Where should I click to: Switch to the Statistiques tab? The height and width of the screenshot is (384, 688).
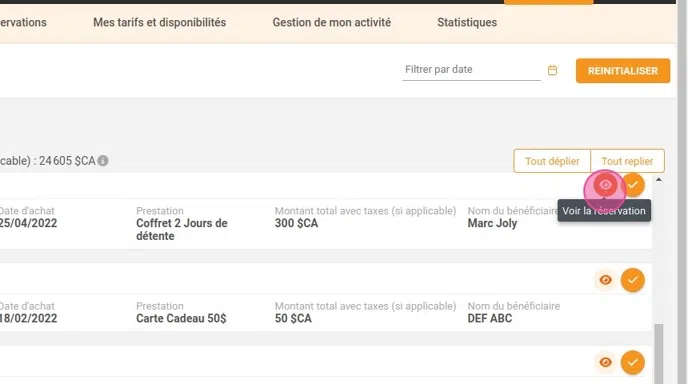pyautogui.click(x=467, y=22)
